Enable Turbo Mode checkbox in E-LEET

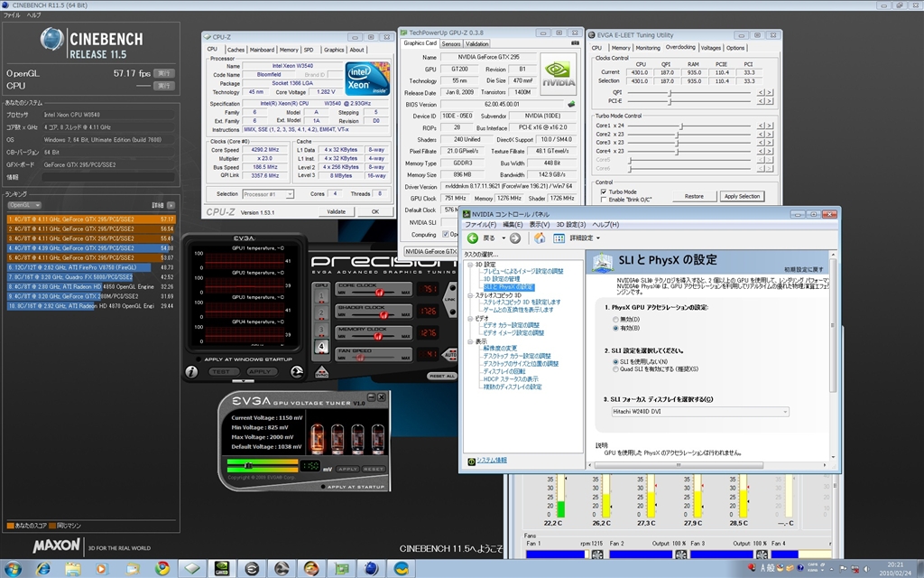point(603,191)
